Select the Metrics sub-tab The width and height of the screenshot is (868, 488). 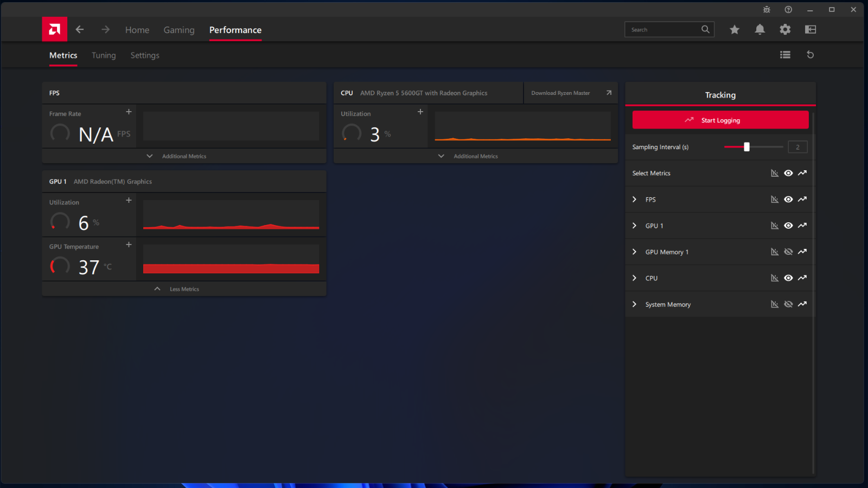(63, 55)
